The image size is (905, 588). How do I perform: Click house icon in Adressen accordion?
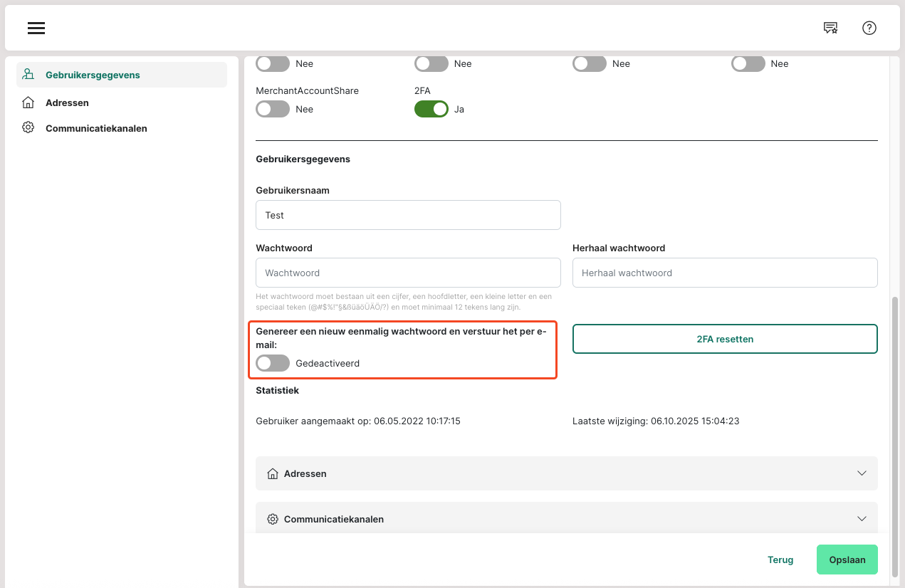272,473
